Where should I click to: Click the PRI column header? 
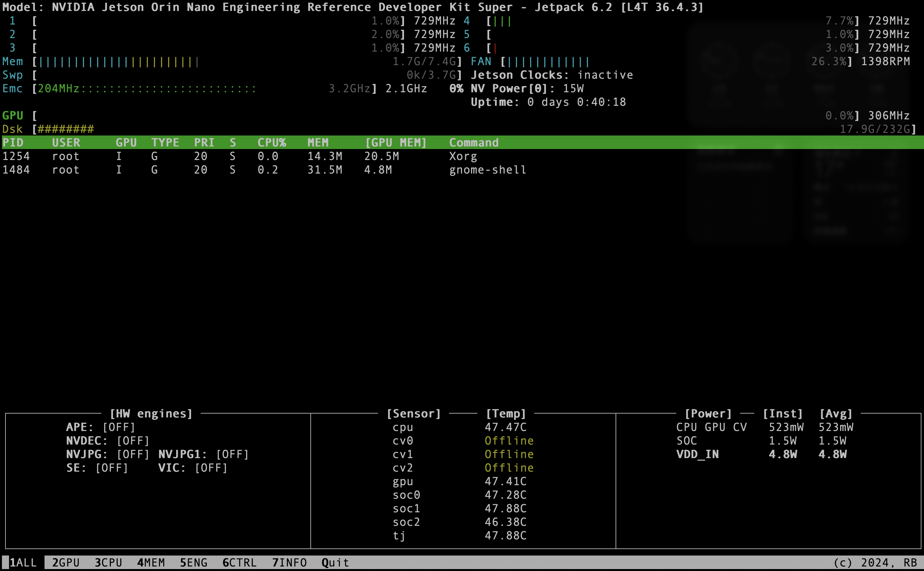(x=204, y=143)
